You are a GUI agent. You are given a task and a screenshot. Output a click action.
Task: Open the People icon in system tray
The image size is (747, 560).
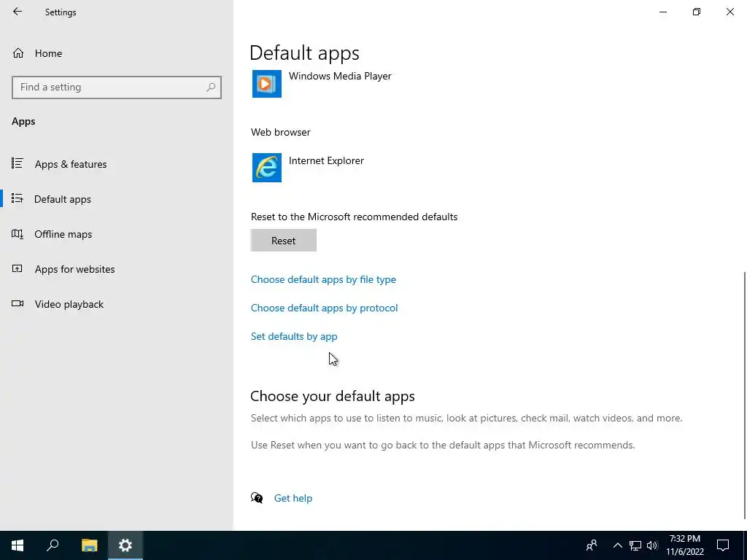click(592, 545)
